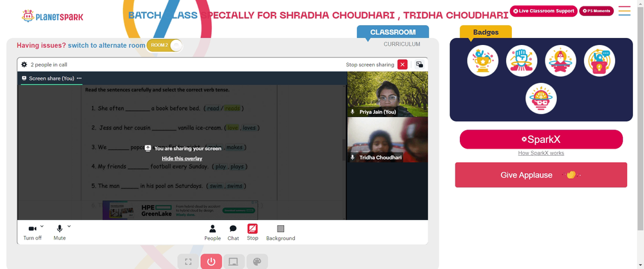644x269 pixels.
Task: Switch to the CLASSROOM tab
Action: (x=393, y=32)
